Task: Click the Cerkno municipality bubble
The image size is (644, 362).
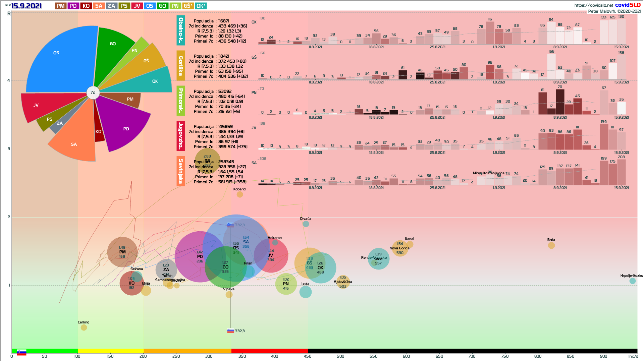Action: pos(84,327)
